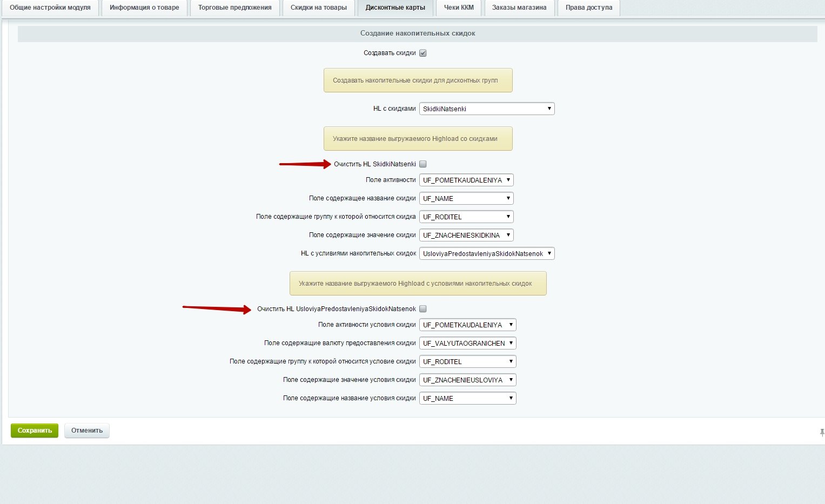Open the Торговые предложения tab
Viewport: 825px width, 504px height.
pos(234,8)
